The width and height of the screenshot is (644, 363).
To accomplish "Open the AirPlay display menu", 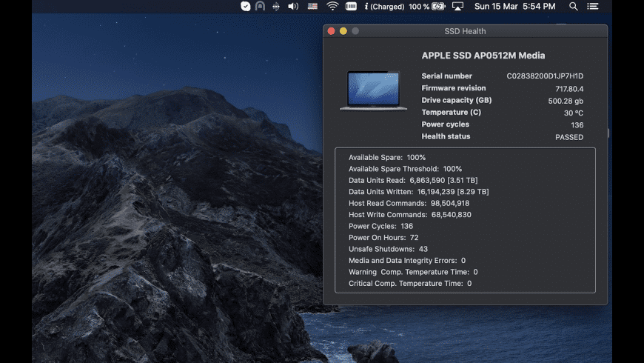I will (x=457, y=6).
